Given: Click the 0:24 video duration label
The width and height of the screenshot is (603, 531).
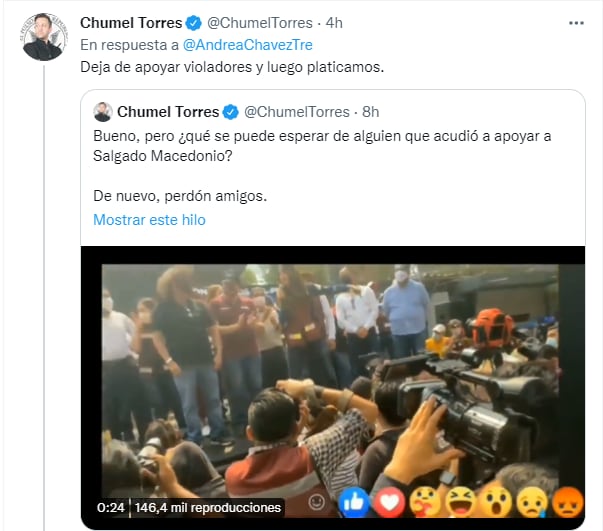Looking at the screenshot, I should [108, 508].
